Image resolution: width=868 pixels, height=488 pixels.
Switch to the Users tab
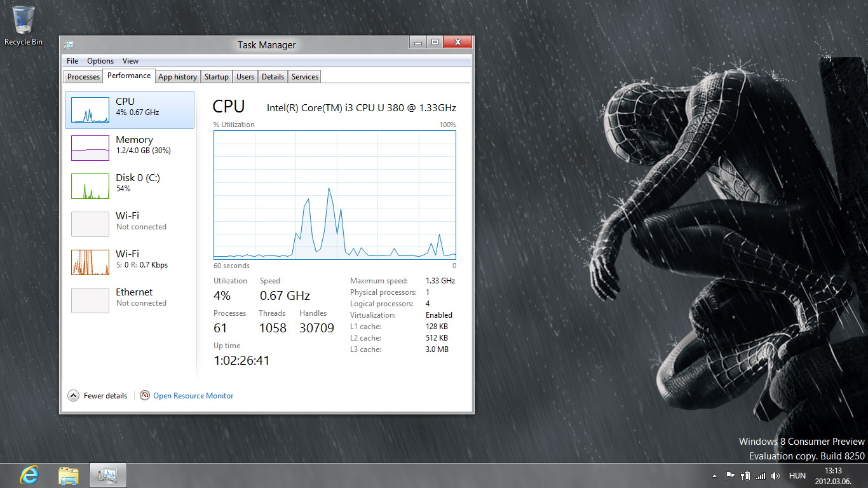coord(245,77)
